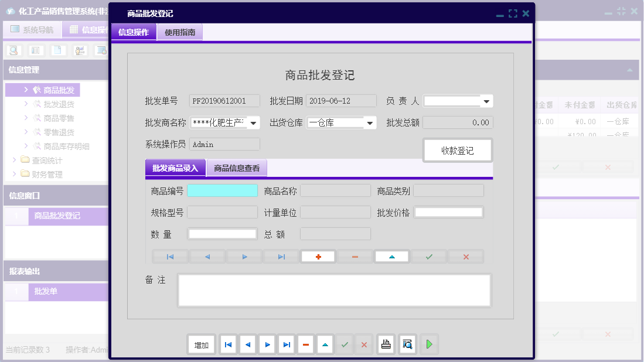The image size is (644, 362).
Task: Open print preview with the magnifier-document icon
Action: [x=406, y=344]
